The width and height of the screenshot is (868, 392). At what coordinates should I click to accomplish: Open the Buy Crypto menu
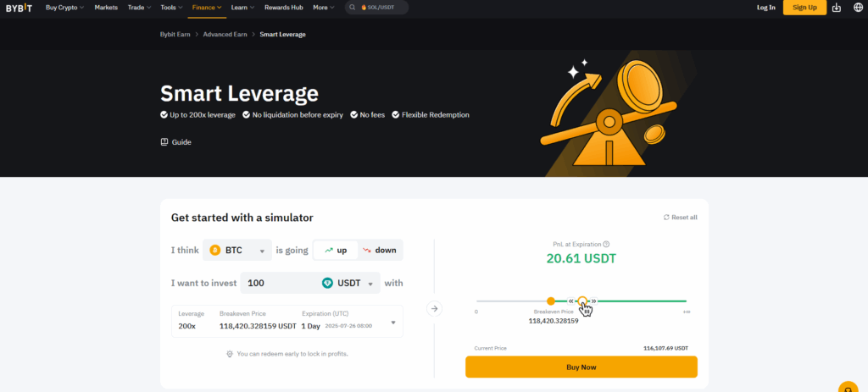click(x=64, y=8)
